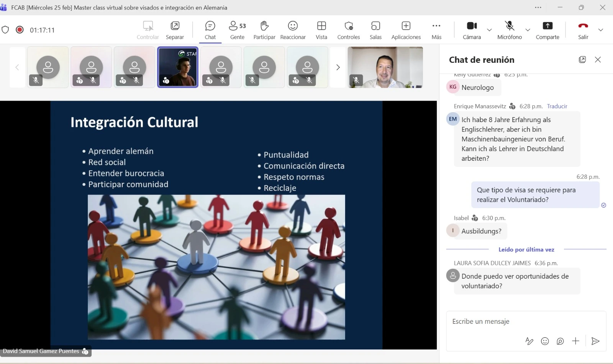Open the Reaccionar emoji menu
The image size is (613, 364).
293,30
